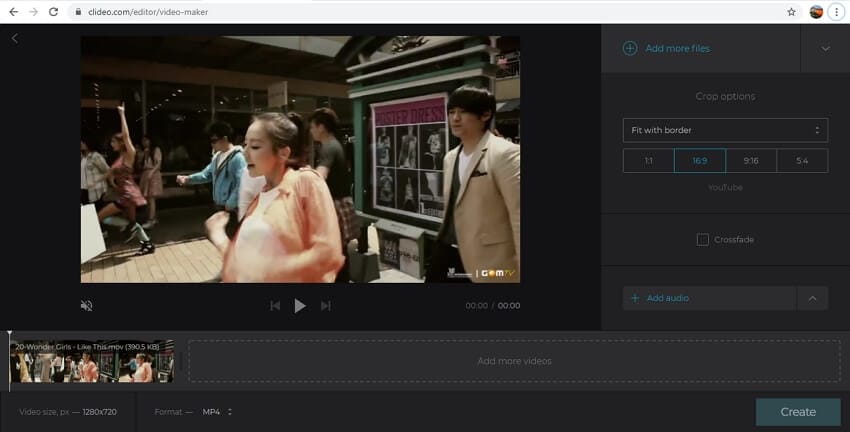Reload the page with the refresh icon

pyautogui.click(x=53, y=11)
